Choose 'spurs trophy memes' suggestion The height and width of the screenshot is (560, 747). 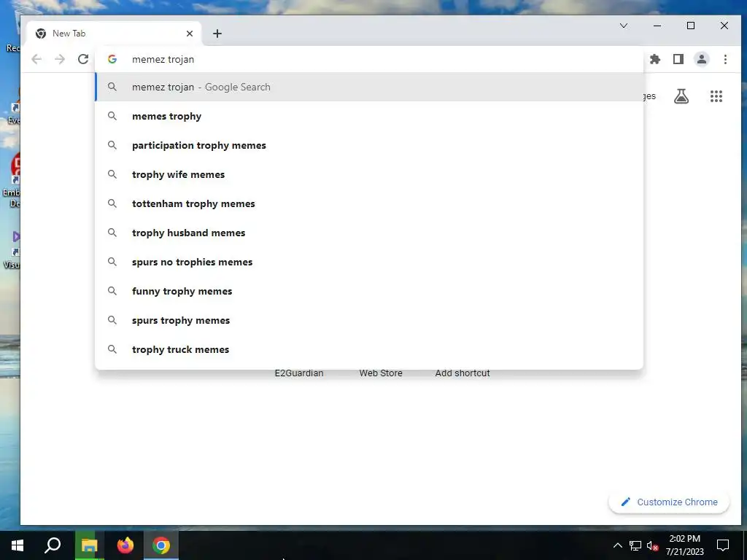click(x=369, y=321)
